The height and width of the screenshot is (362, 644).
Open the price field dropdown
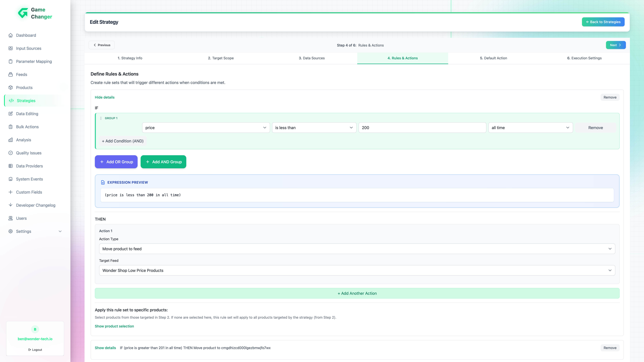point(206,128)
